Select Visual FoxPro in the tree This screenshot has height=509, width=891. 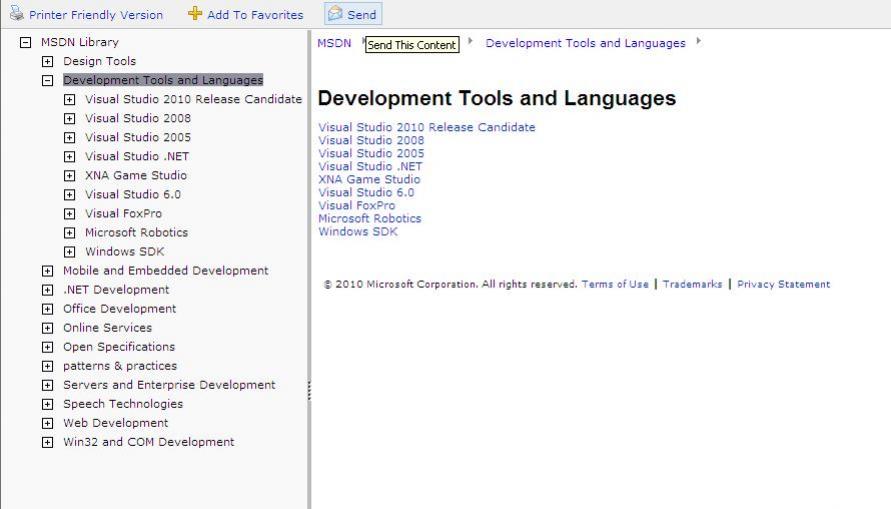point(123,213)
